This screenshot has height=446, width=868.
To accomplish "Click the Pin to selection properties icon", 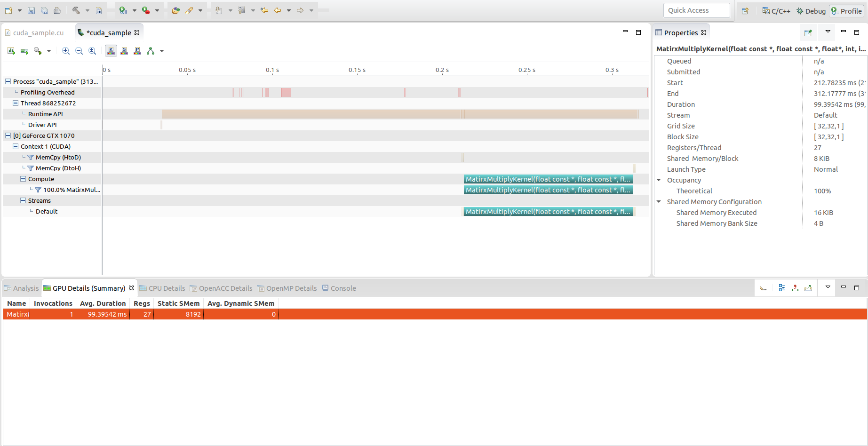I will (x=808, y=32).
